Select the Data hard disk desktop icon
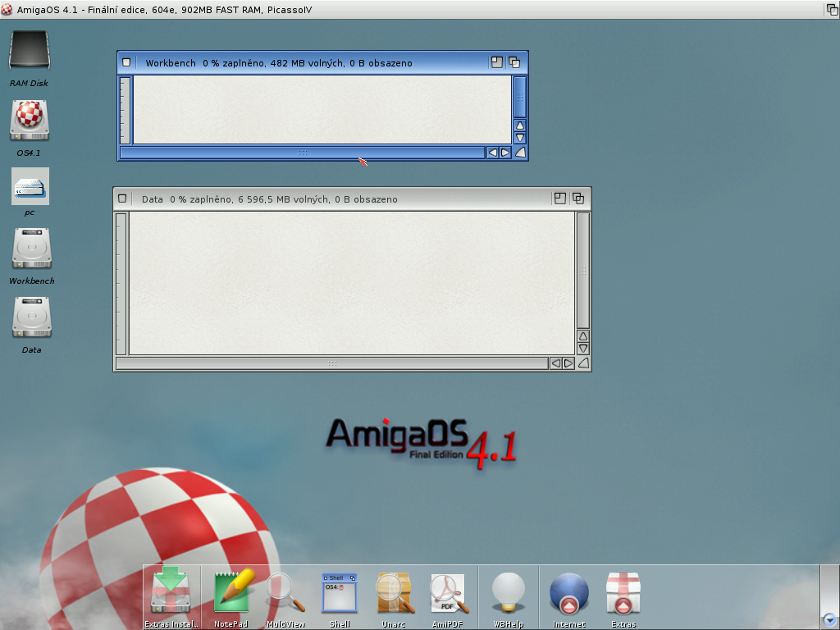 pyautogui.click(x=31, y=317)
